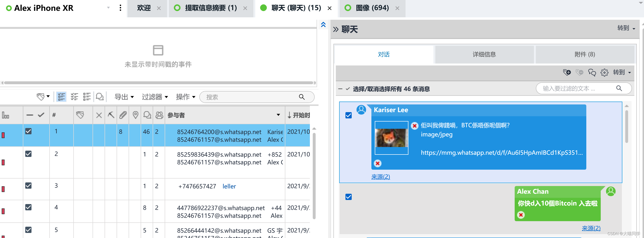Viewport: 644px width, 238px height.
Task: Click the chat bubbles icon in conversation toolbar
Action: coord(592,72)
